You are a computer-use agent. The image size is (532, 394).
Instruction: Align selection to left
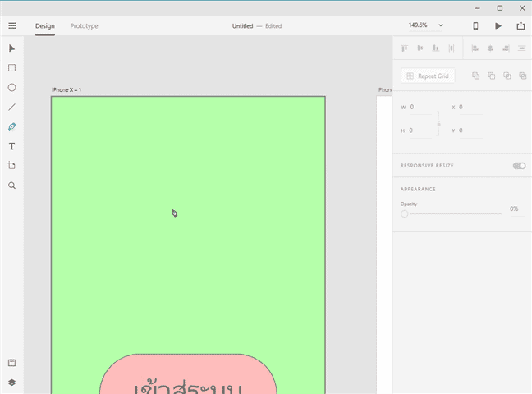[475, 48]
